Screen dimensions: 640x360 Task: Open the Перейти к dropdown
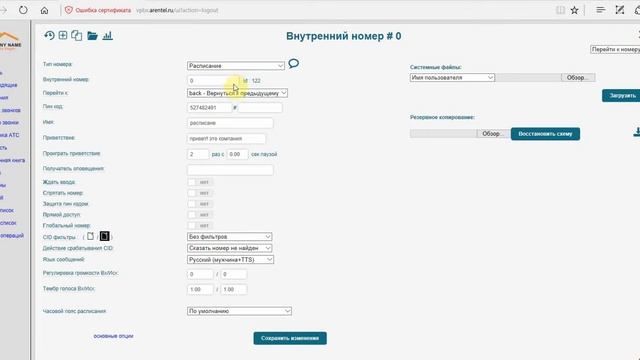[237, 93]
